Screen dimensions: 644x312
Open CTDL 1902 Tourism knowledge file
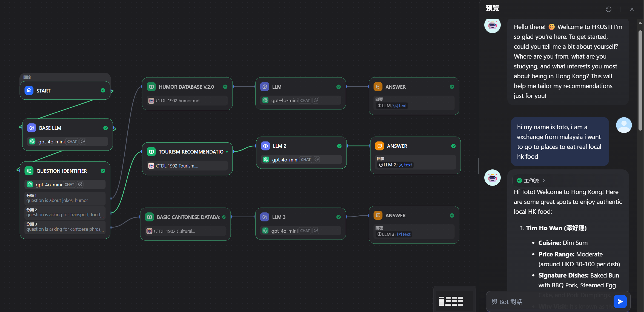177,166
